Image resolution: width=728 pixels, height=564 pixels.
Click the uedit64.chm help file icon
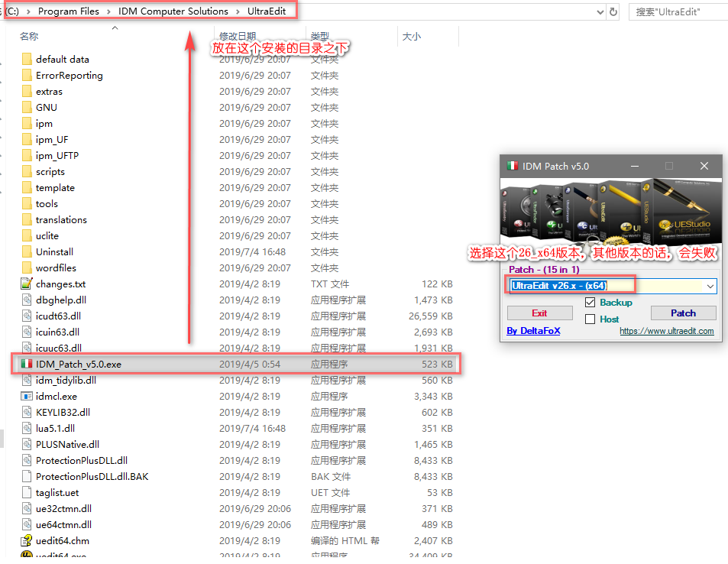tap(27, 540)
